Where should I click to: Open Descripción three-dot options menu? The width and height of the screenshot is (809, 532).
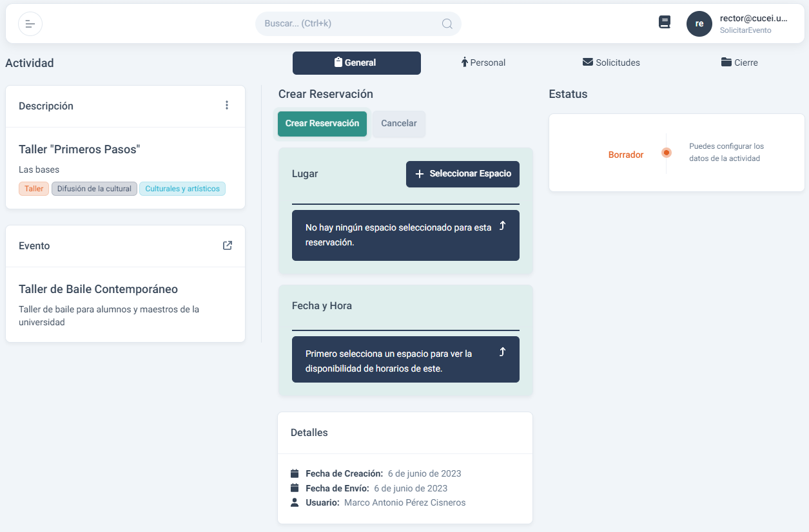tap(226, 106)
